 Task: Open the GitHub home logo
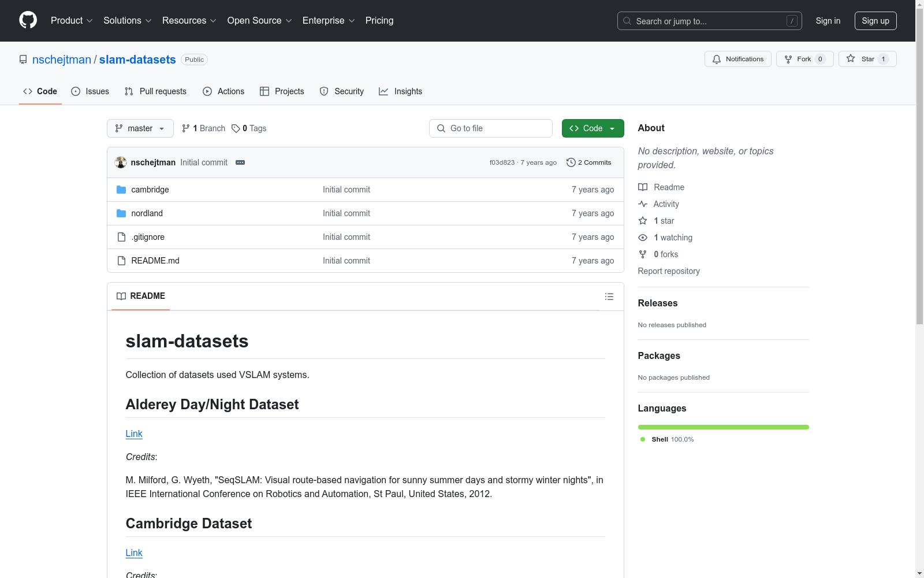coord(28,20)
